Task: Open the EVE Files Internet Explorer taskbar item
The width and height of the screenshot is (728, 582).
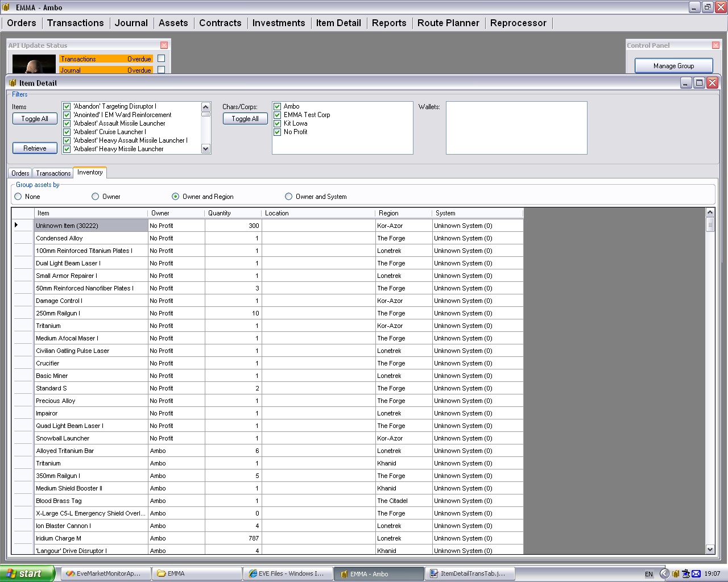Action: [287, 573]
